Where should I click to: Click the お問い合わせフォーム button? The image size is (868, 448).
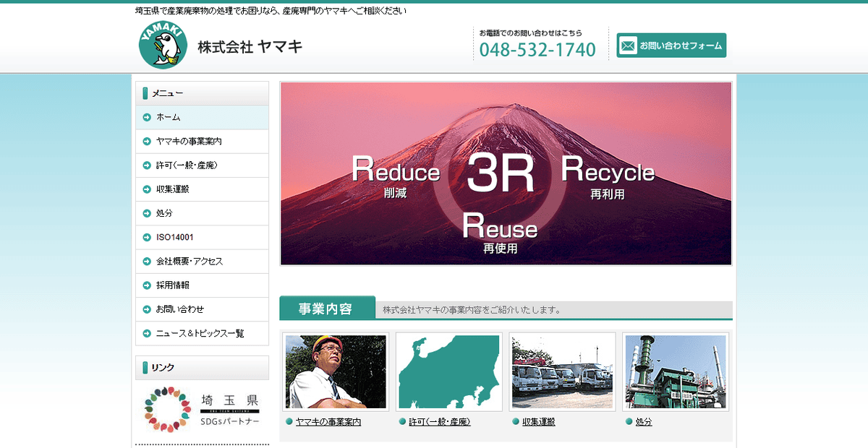(x=671, y=45)
